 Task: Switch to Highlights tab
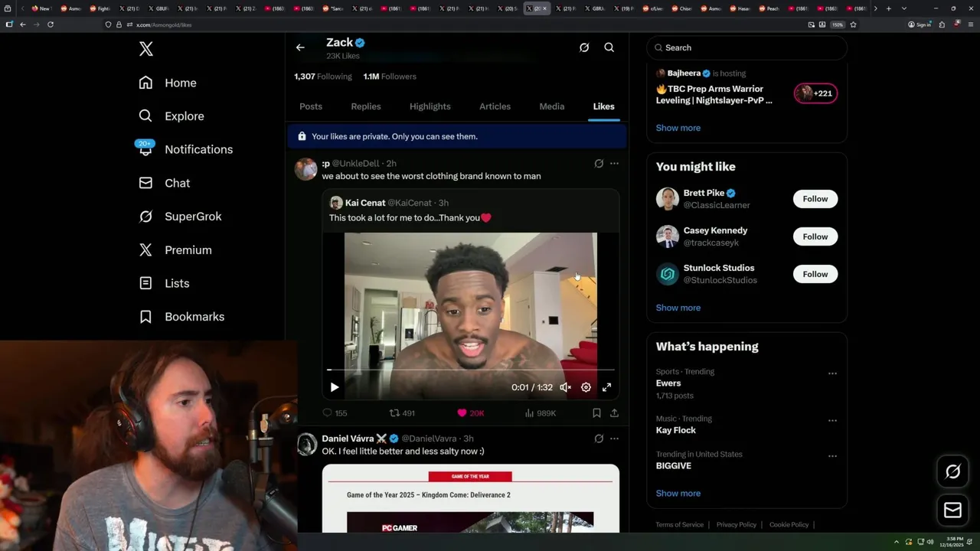click(430, 106)
